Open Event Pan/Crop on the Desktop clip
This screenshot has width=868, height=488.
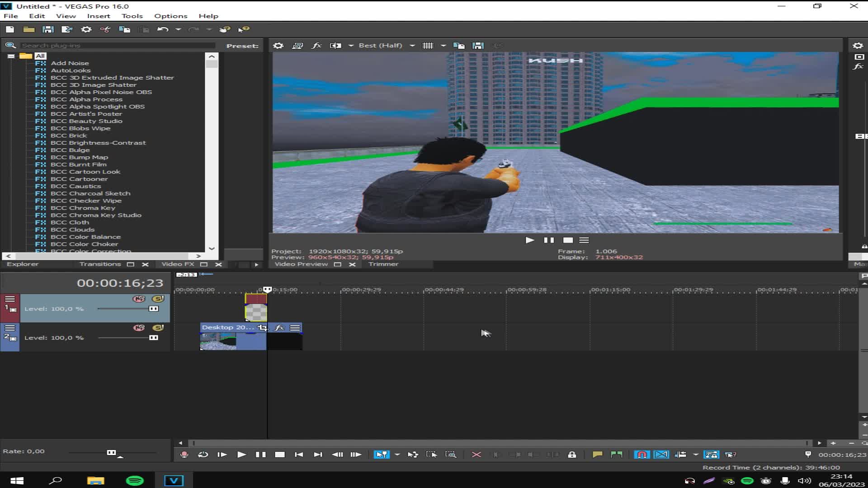[263, 328]
